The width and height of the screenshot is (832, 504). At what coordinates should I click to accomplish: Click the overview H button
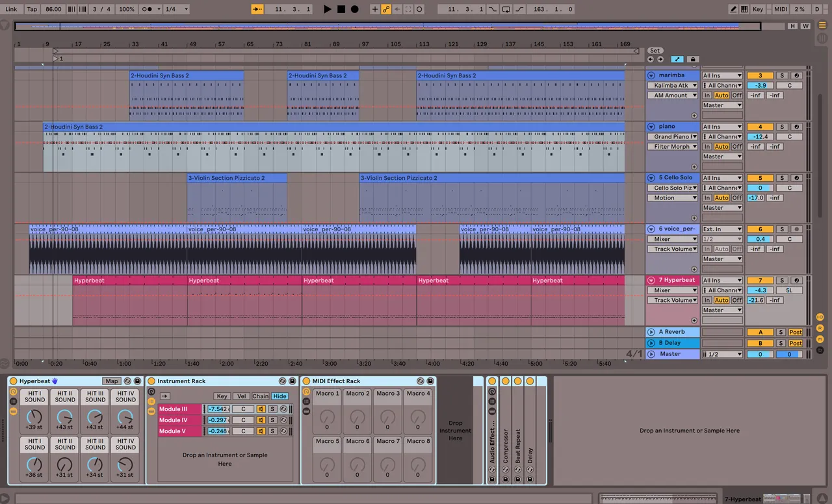tap(792, 26)
